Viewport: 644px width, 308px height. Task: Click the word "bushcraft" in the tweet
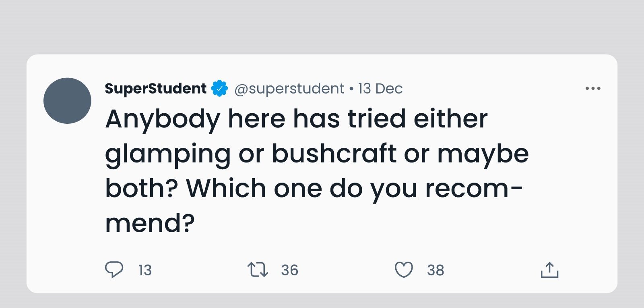tap(334, 154)
